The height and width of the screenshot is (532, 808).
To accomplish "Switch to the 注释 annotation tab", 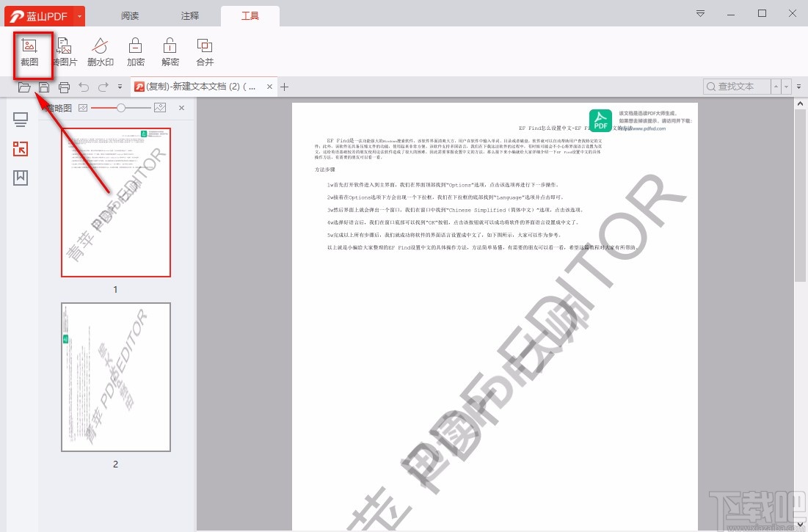I will tap(189, 15).
